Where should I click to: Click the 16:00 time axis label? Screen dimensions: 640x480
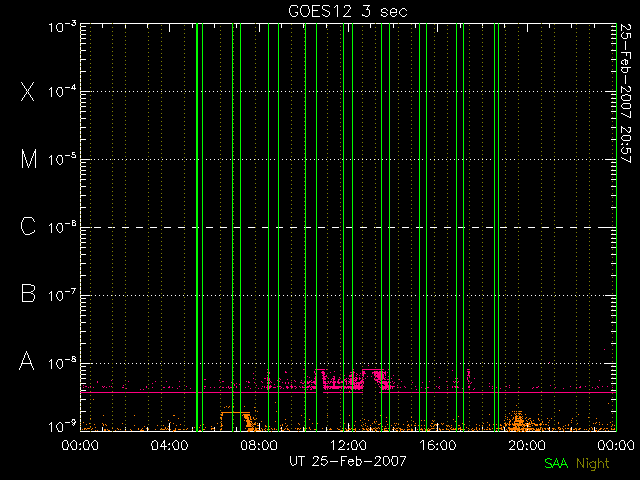click(x=438, y=445)
